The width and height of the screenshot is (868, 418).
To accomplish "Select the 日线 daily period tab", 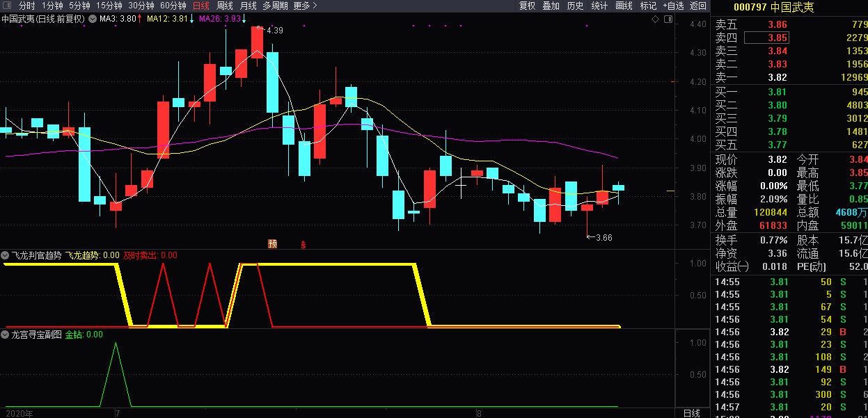I will 201,6.
